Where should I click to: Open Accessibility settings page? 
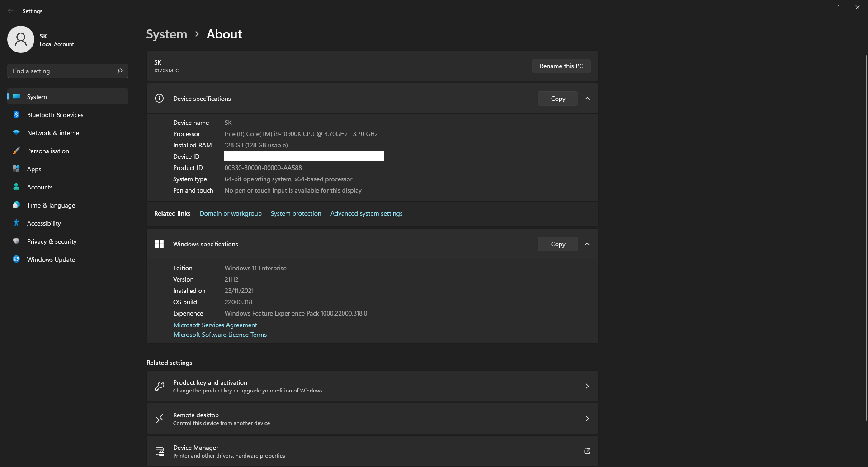tap(68, 223)
